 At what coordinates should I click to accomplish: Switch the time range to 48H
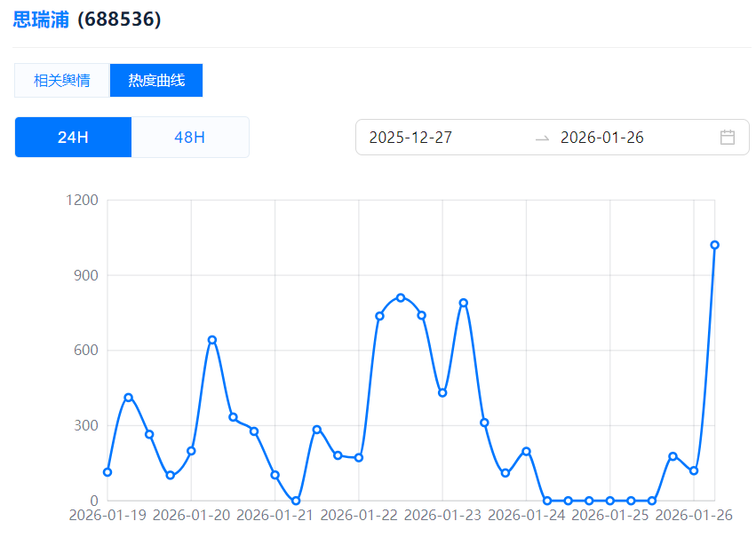(x=189, y=138)
